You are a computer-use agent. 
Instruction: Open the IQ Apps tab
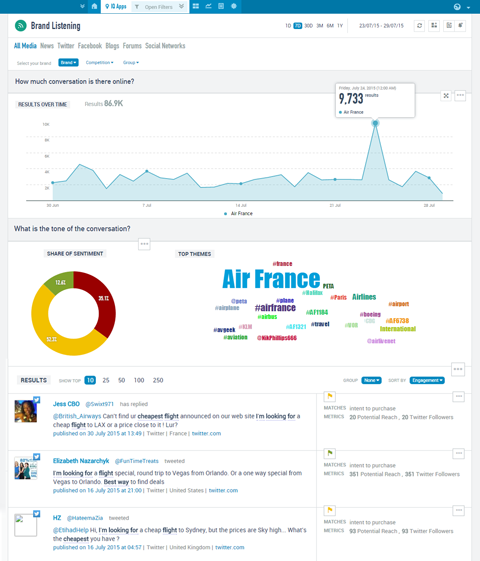point(116,6)
